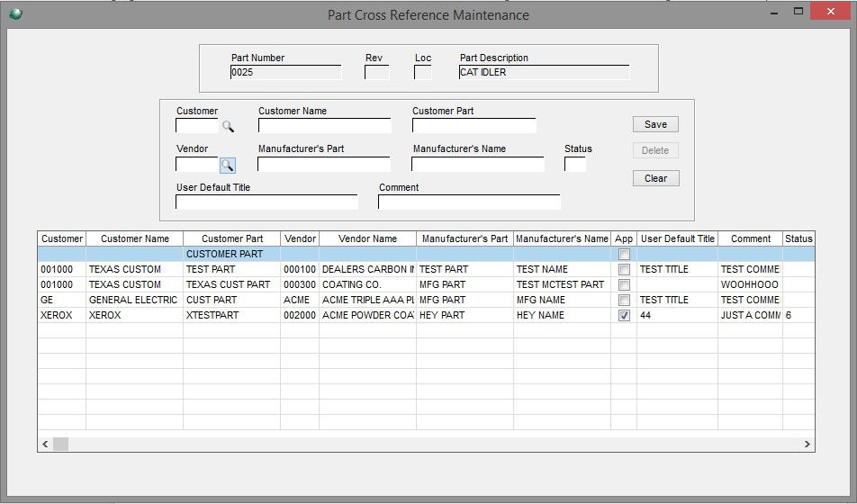Focus the Status input field

575,164
